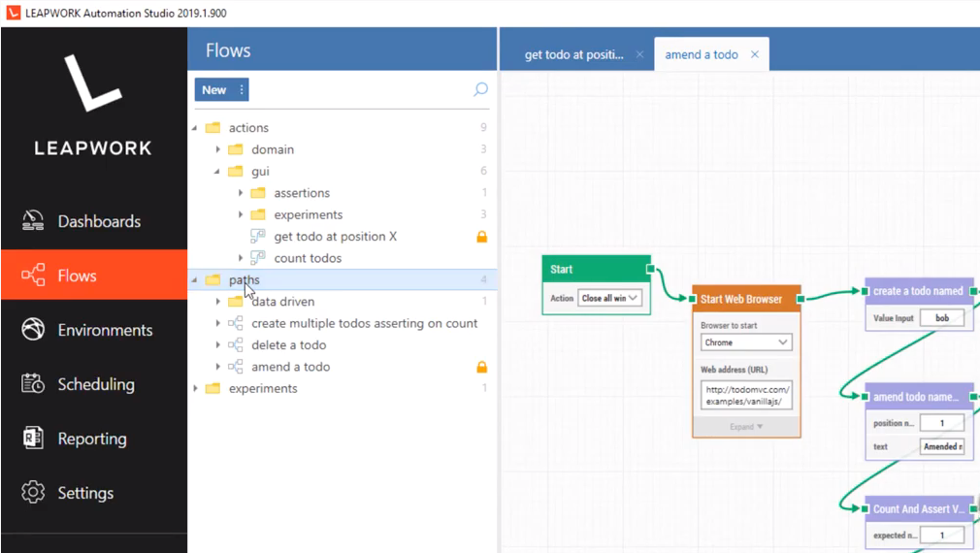This screenshot has width=980, height=553.
Task: Expand the domain folder
Action: point(218,149)
